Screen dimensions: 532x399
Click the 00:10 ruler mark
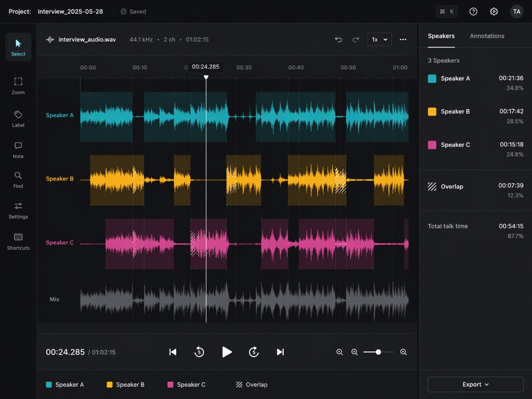[140, 67]
